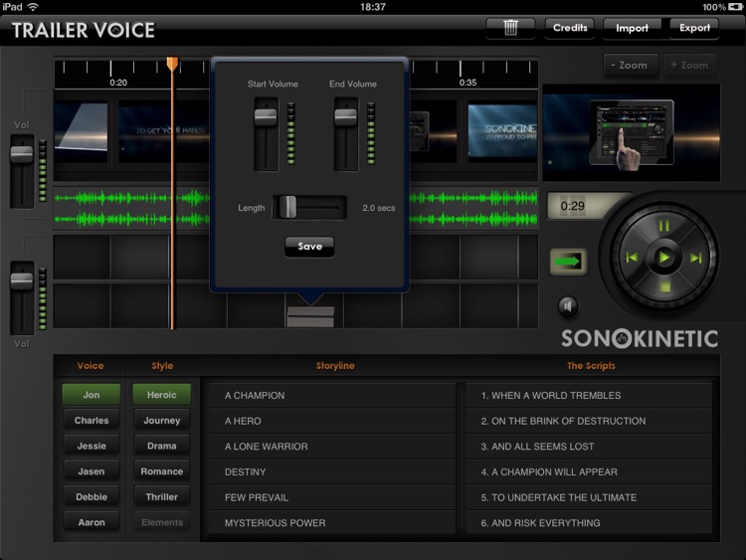Viewport: 746px width, 560px height.
Task: Click the Length slider handle
Action: pyautogui.click(x=287, y=207)
